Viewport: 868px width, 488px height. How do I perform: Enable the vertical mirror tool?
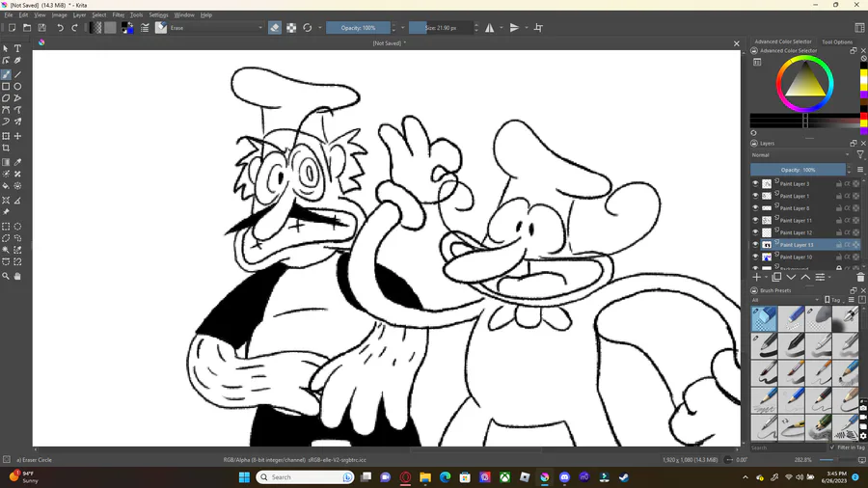click(514, 28)
